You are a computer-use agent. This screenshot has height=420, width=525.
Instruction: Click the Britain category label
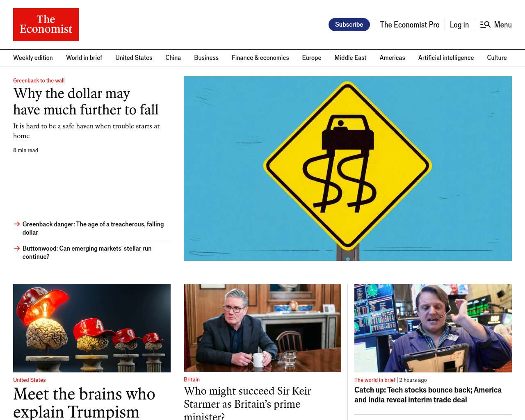pos(192,379)
